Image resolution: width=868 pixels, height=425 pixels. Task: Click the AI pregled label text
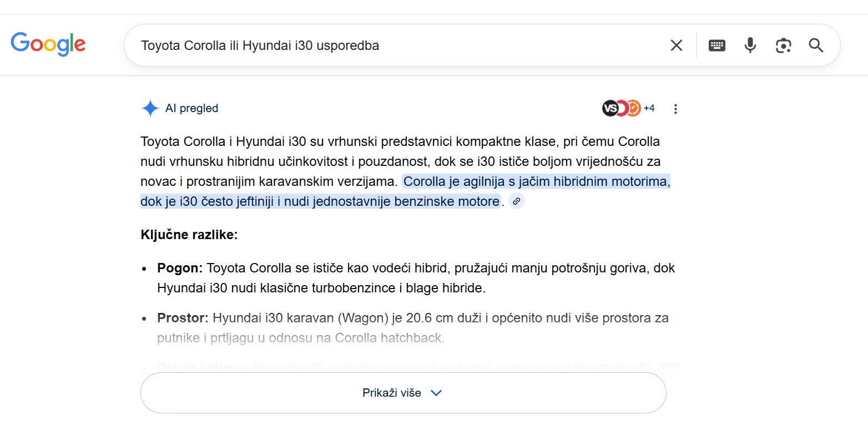click(x=191, y=108)
